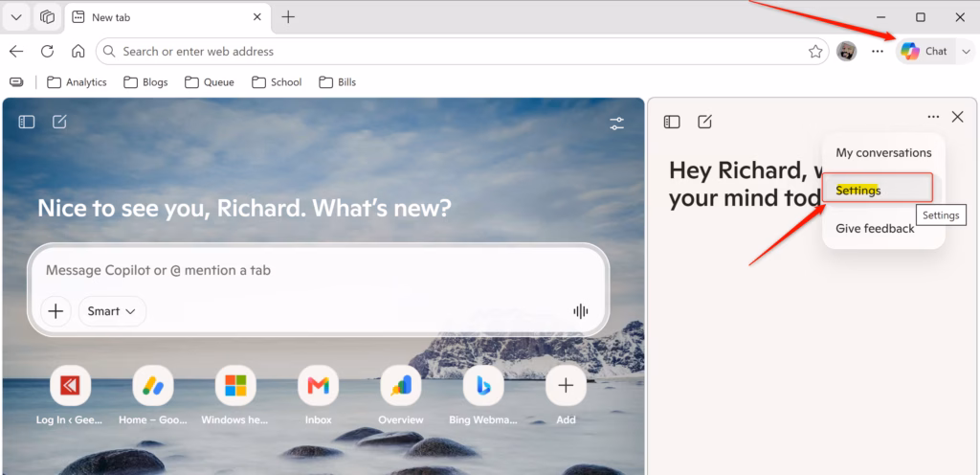This screenshot has height=475, width=980.
Task: Open the Home – Goo... shortcut
Action: coord(153,395)
